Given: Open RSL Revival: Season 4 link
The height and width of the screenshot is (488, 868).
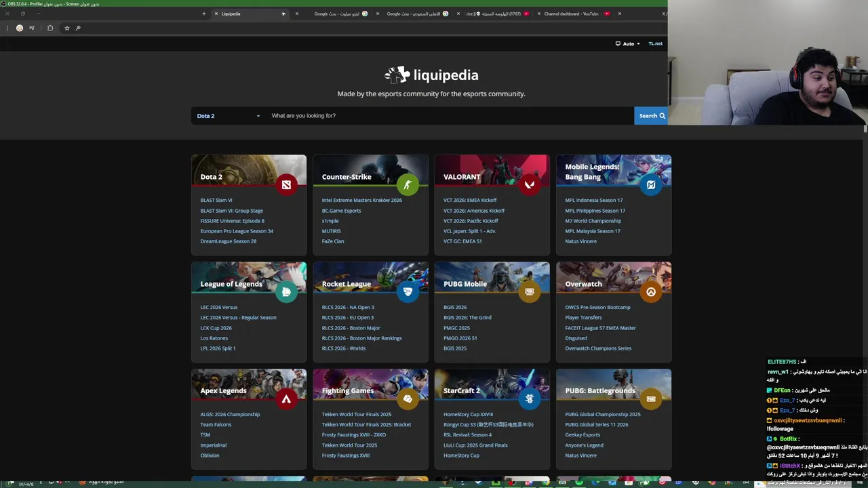Looking at the screenshot, I should tap(467, 435).
